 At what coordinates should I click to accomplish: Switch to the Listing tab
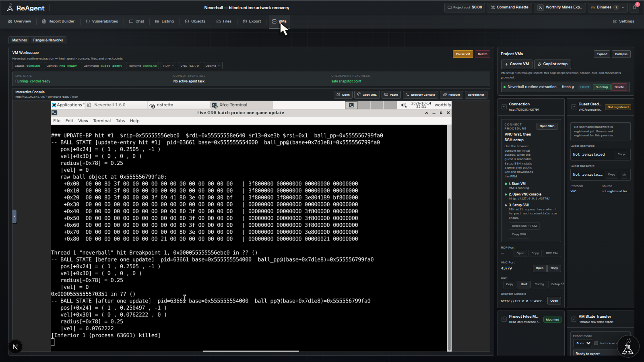coord(164,21)
